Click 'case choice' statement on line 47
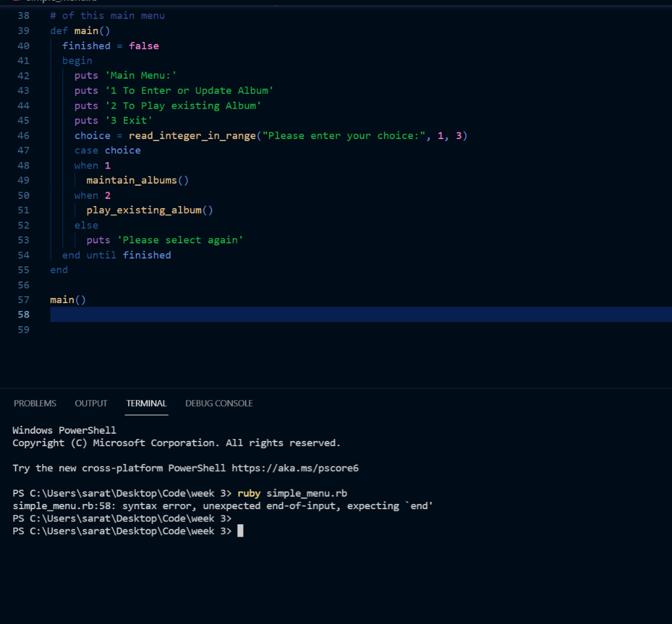 108,150
